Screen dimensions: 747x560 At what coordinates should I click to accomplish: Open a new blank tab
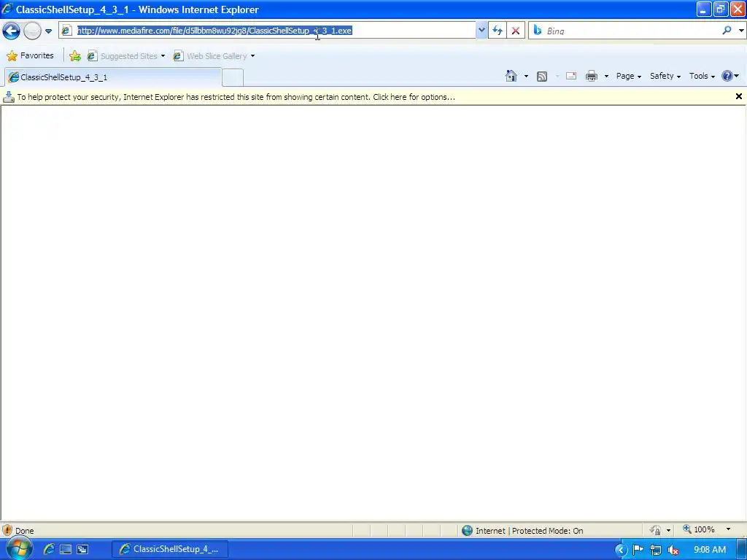(233, 77)
